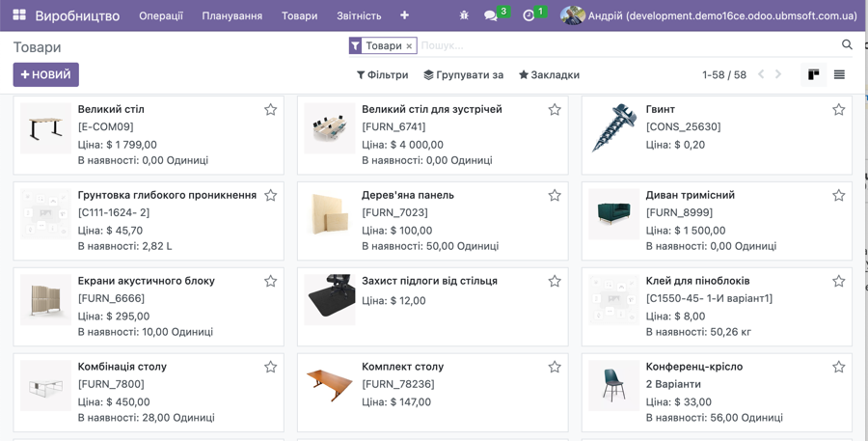Click the НОВИЙ button
Image resolution: width=868 pixels, height=441 pixels.
[45, 74]
